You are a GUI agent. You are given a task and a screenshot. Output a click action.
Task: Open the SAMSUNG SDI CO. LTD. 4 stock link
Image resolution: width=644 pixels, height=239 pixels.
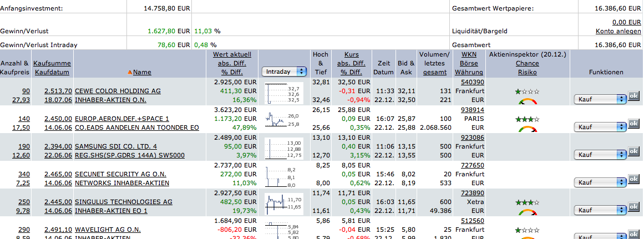click(116, 146)
